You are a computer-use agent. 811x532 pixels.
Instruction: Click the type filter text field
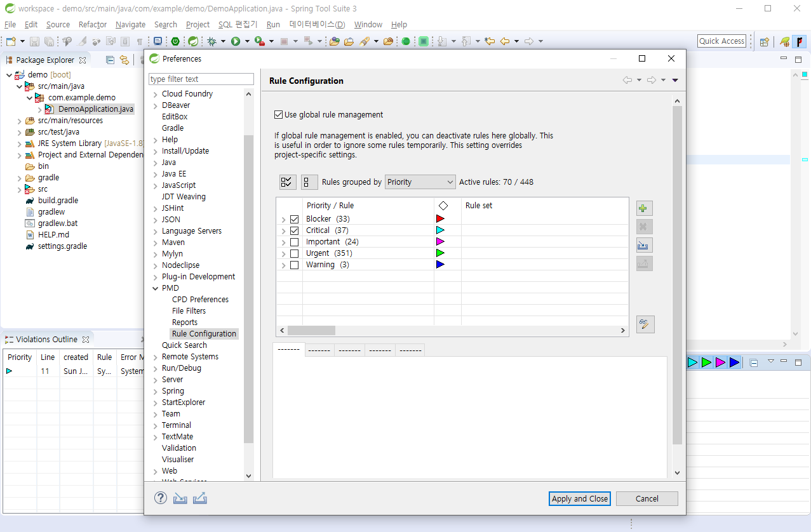[201, 79]
